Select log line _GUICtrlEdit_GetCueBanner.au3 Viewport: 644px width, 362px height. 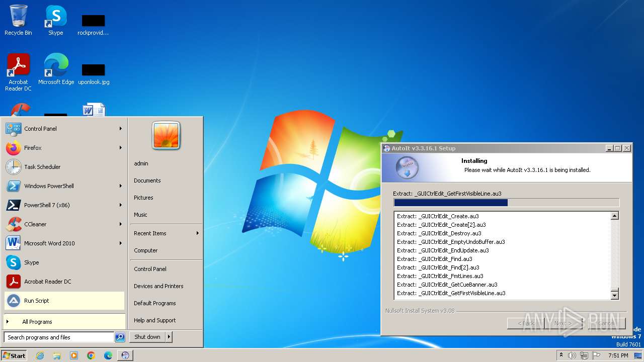tap(447, 285)
